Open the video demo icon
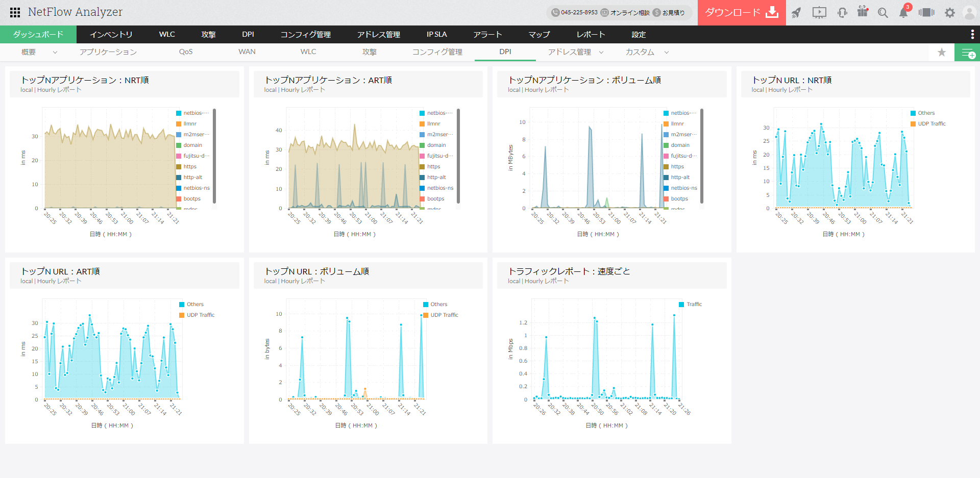 (819, 12)
